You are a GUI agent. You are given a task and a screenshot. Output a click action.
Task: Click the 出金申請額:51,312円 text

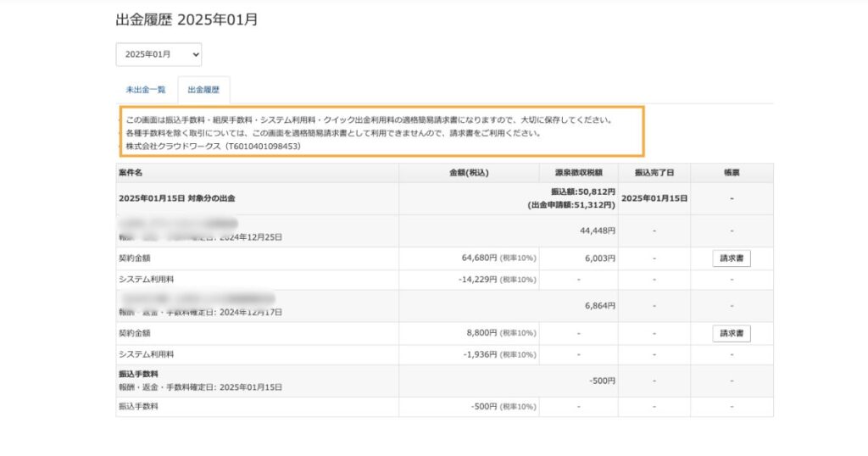coord(571,205)
